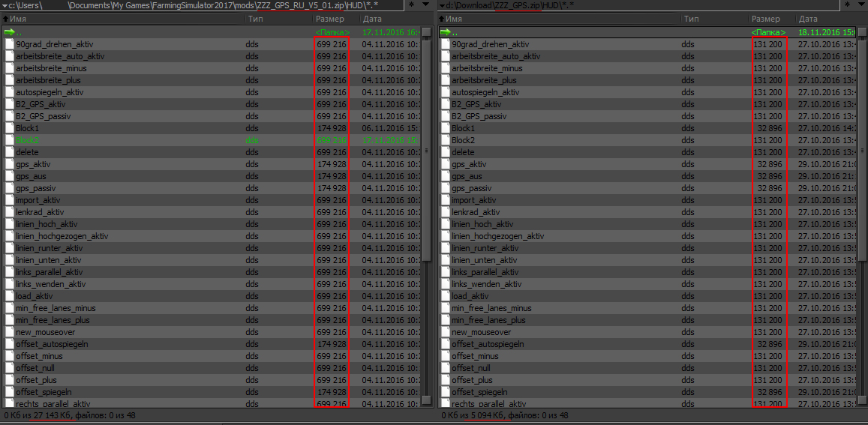Select offset_autospiegeln in left panel
The width and height of the screenshot is (868, 425).
tap(52, 344)
